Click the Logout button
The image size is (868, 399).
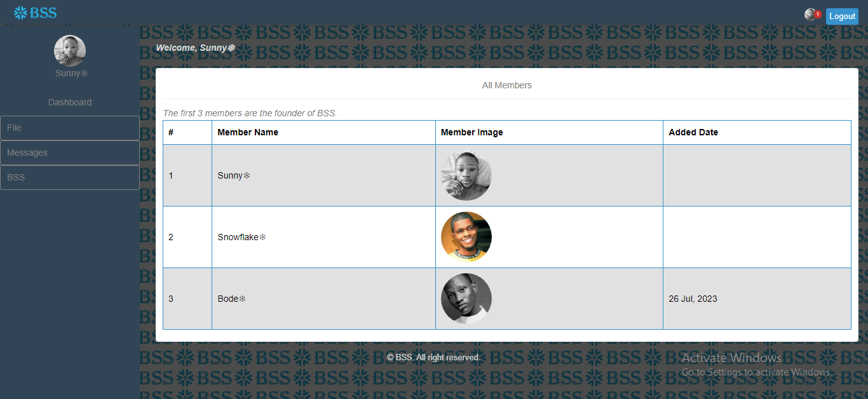[842, 17]
